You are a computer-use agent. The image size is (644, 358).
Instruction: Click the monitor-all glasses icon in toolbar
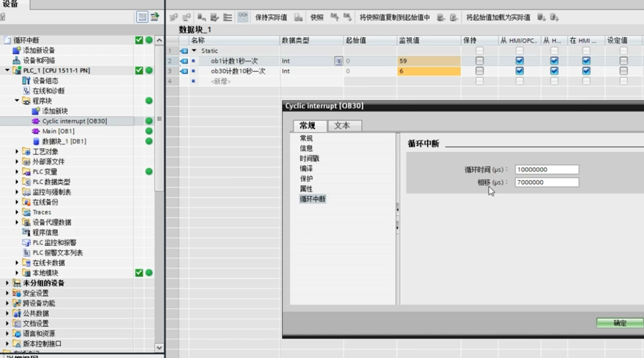click(x=243, y=17)
